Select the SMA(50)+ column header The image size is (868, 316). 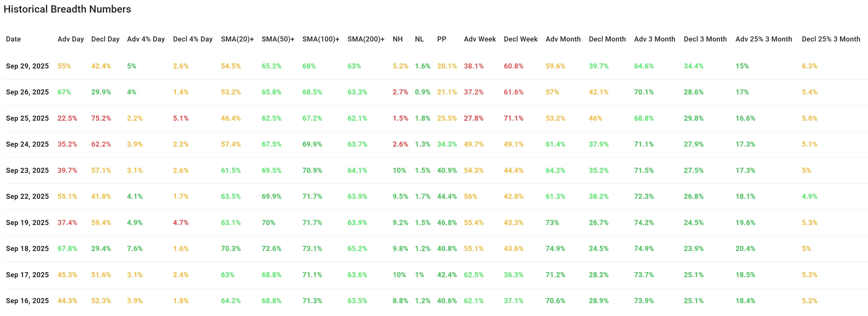278,39
